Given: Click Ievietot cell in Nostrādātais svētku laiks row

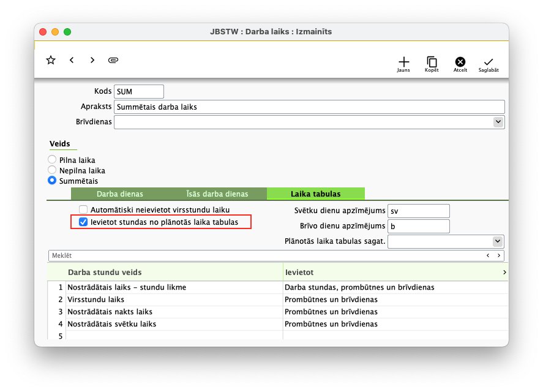Looking at the screenshot, I should pos(395,324).
